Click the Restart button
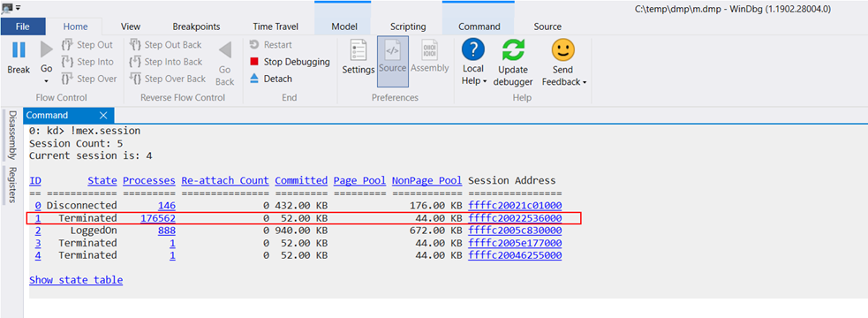868x318 pixels. (x=271, y=45)
